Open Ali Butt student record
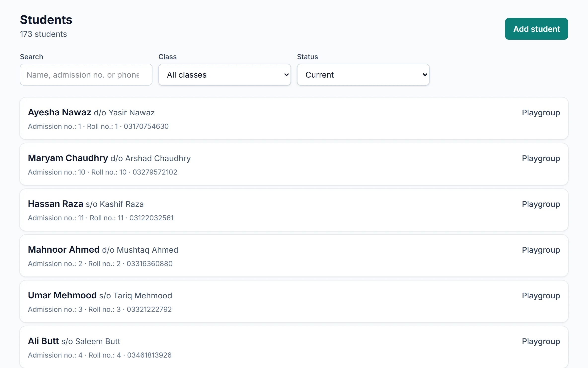588x368 pixels. pyautogui.click(x=294, y=347)
